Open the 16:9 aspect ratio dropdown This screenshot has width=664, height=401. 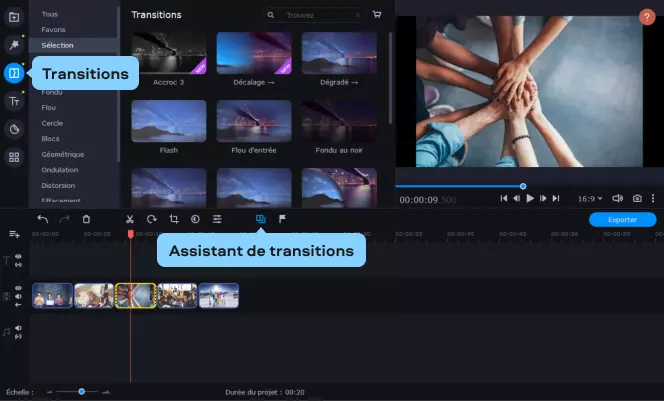tap(590, 199)
